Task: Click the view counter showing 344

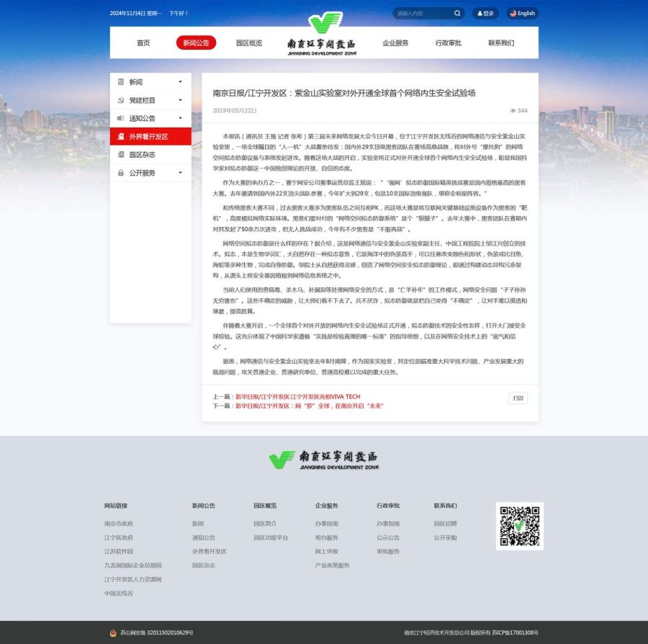Action: [x=520, y=110]
